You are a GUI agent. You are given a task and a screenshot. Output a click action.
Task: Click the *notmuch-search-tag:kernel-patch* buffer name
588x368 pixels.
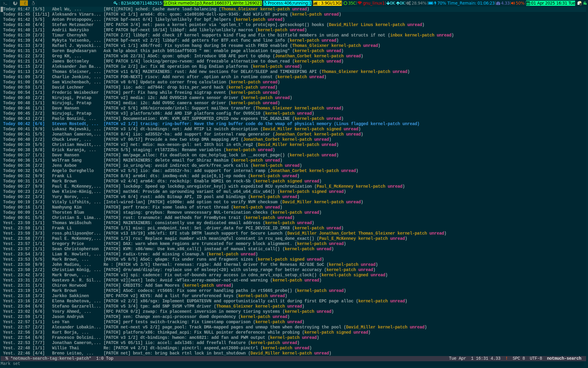pyautogui.click(x=51, y=358)
